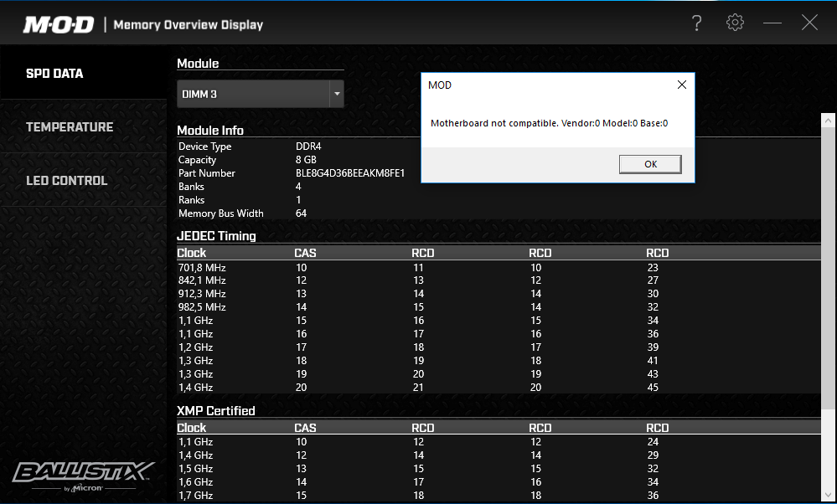The image size is (837, 504).
Task: Select the DIMM 3 combo box
Action: [261, 94]
